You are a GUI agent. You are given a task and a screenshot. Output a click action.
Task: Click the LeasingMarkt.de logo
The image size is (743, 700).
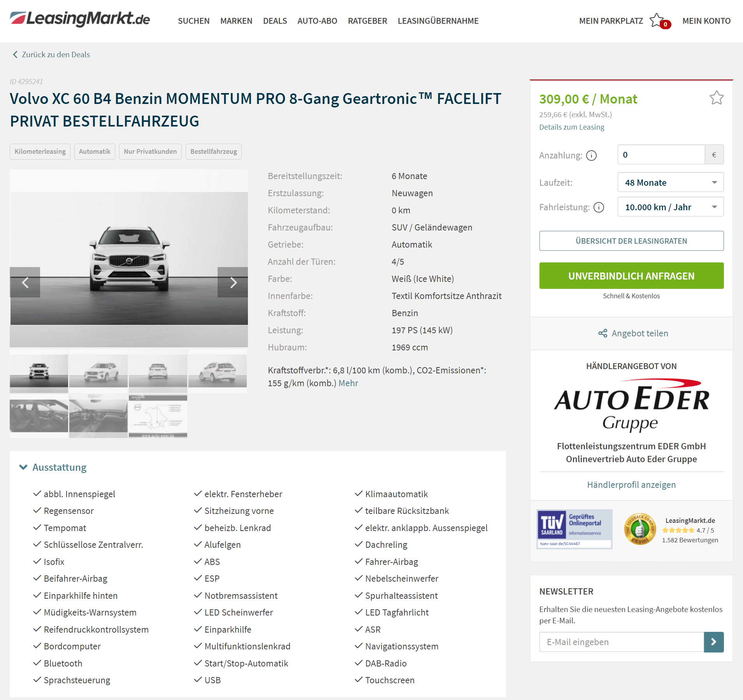coord(80,19)
